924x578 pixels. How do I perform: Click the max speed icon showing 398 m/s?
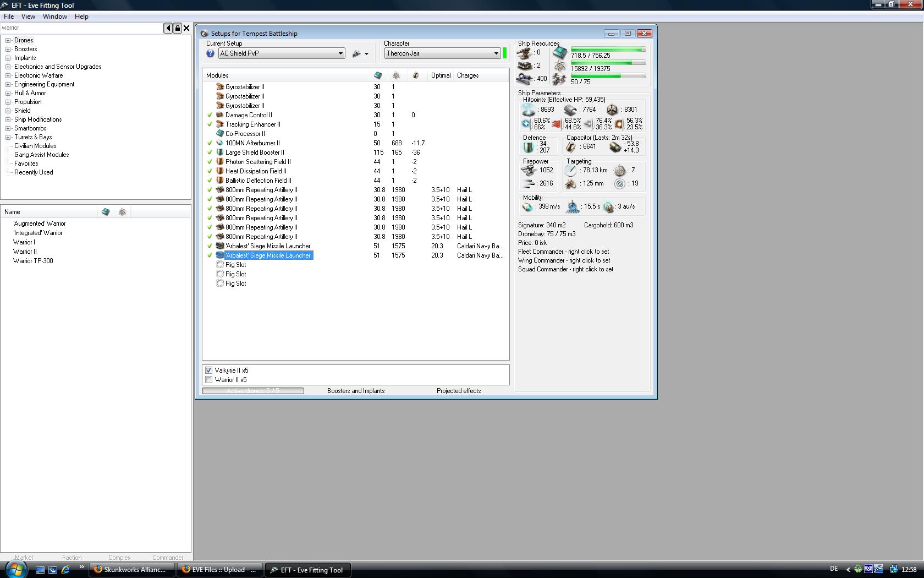(x=527, y=207)
